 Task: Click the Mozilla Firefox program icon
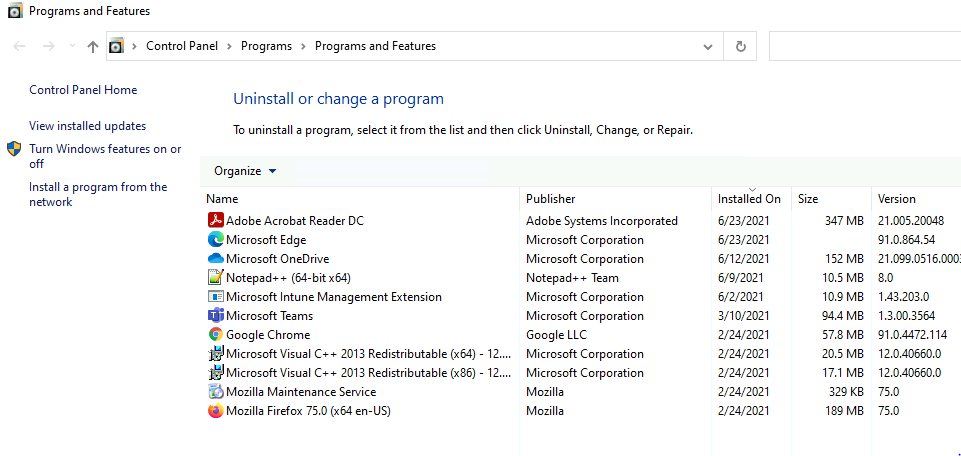click(216, 410)
